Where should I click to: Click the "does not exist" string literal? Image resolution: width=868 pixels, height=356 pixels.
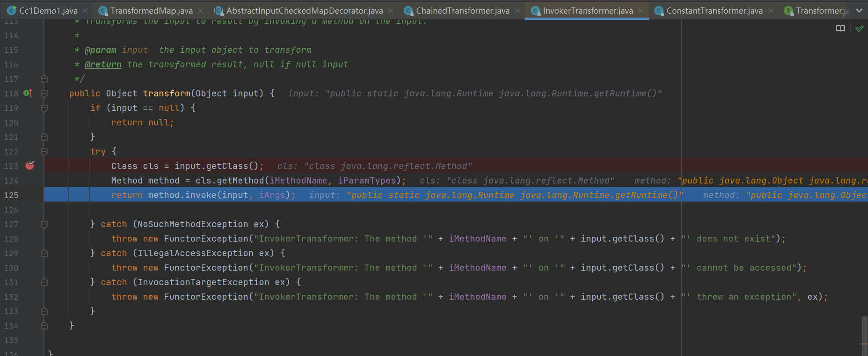point(728,239)
